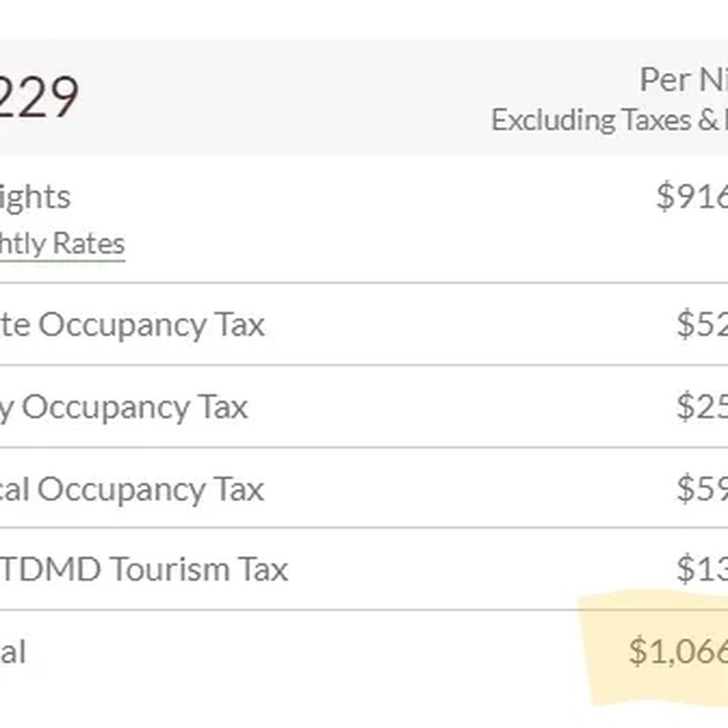Screen dimensions: 728x728
Task: Select the TDMD Tourism Tax label
Action: tap(144, 569)
